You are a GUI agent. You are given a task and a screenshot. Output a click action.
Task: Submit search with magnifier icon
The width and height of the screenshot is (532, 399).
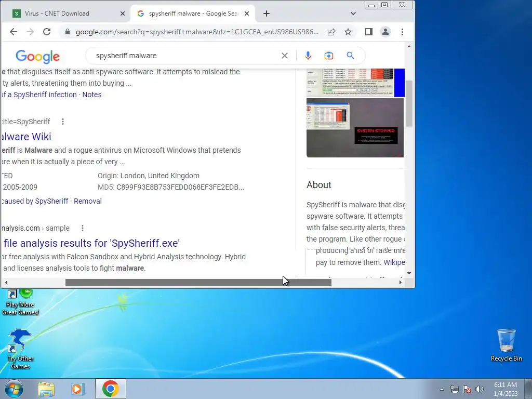point(351,56)
